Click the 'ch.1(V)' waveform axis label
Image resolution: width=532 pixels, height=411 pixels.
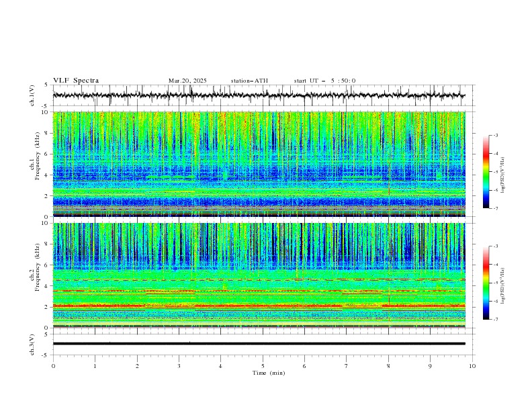32,95
